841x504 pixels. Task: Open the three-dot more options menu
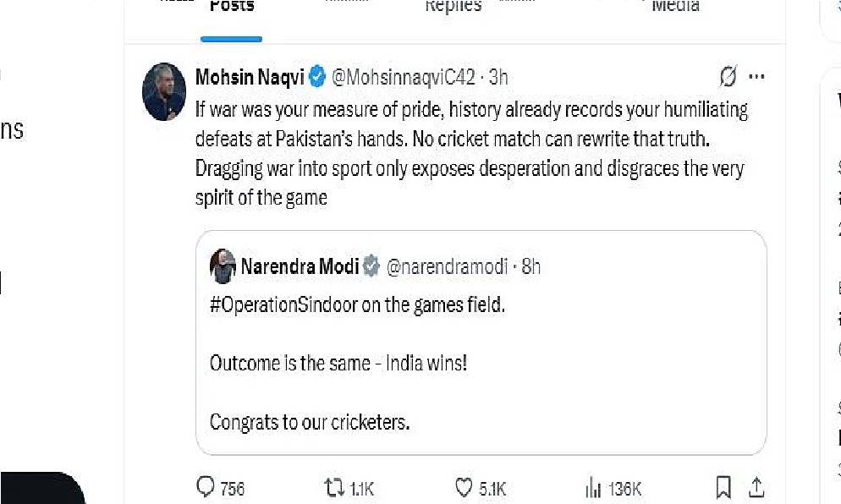coord(756,77)
